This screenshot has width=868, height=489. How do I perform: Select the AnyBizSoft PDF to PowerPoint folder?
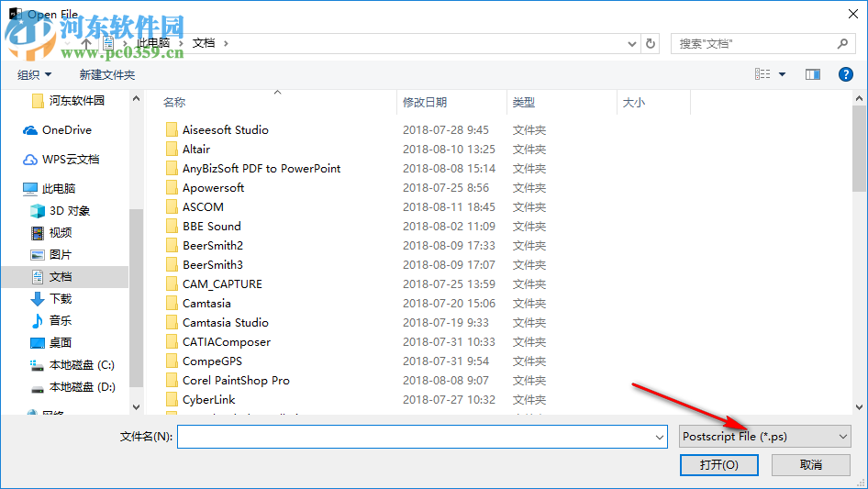[262, 169]
